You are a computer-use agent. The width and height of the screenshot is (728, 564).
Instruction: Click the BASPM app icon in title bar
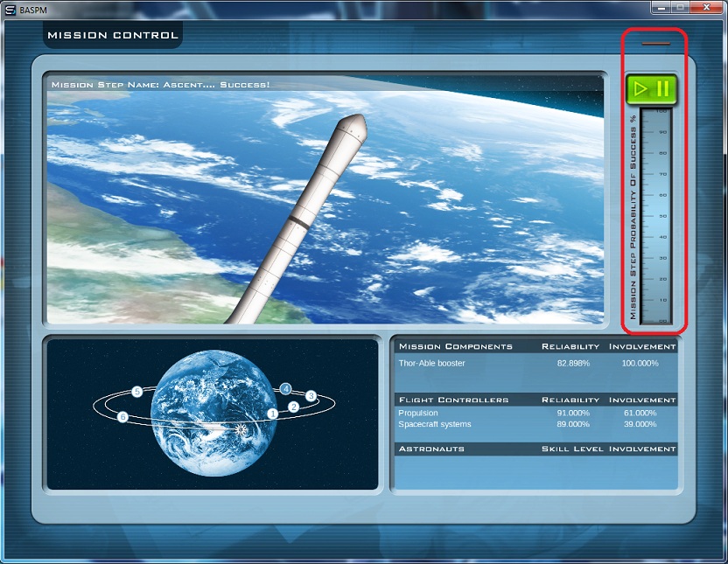9,6
